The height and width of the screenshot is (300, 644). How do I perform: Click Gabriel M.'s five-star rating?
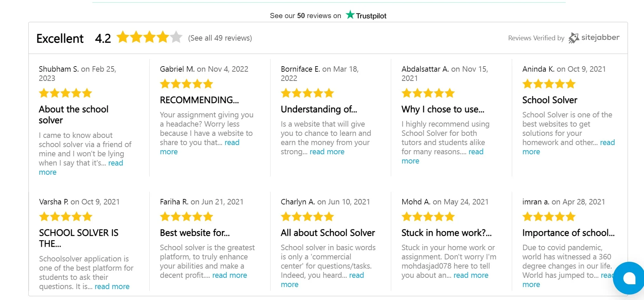[187, 84]
